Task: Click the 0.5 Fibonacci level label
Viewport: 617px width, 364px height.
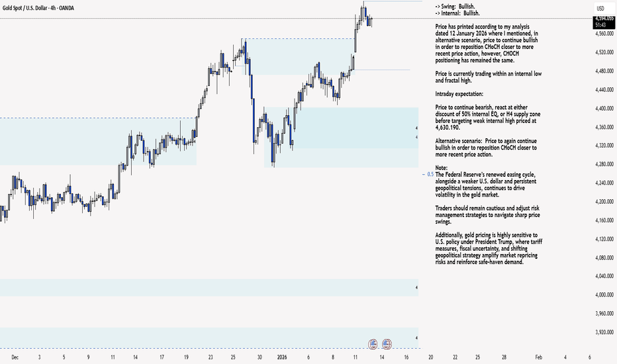Action: (430, 174)
